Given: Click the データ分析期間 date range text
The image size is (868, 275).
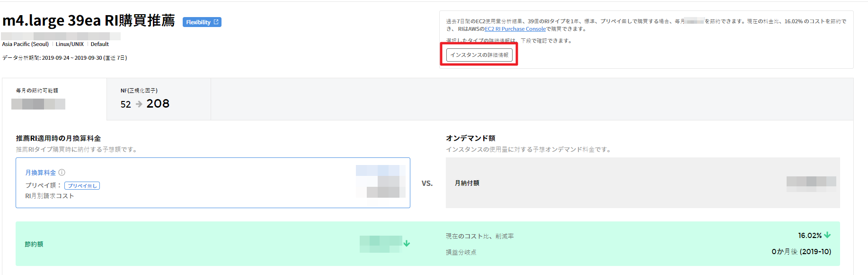Looking at the screenshot, I should pyautogui.click(x=64, y=58).
